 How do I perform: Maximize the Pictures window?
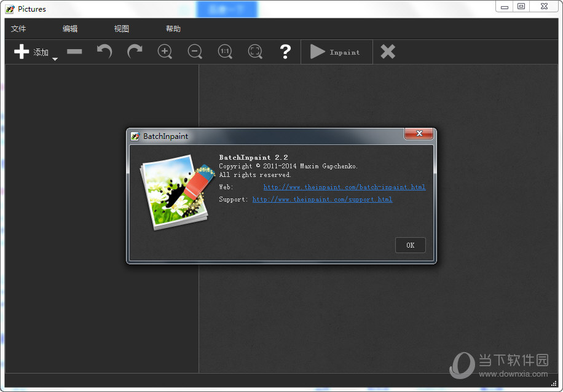tap(521, 6)
